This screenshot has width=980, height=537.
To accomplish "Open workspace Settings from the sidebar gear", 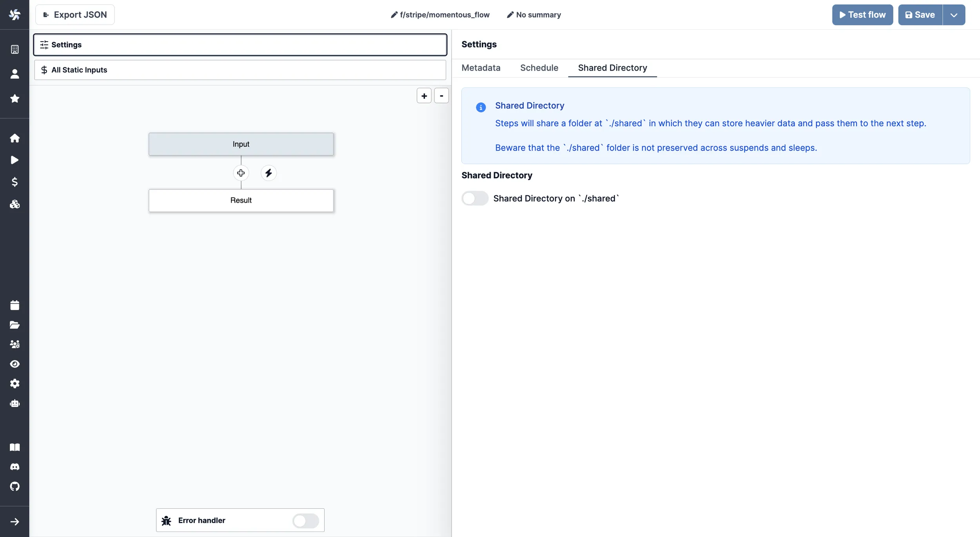I will [15, 383].
